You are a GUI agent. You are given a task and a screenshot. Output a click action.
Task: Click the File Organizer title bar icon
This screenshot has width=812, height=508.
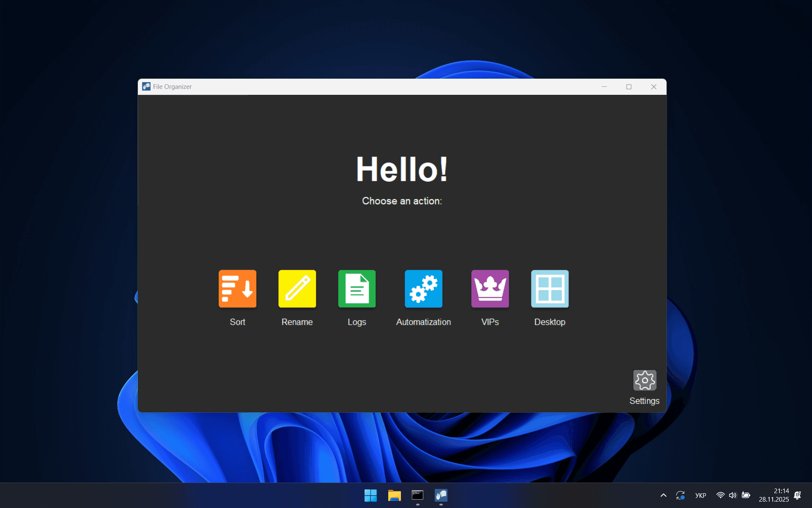pos(146,86)
